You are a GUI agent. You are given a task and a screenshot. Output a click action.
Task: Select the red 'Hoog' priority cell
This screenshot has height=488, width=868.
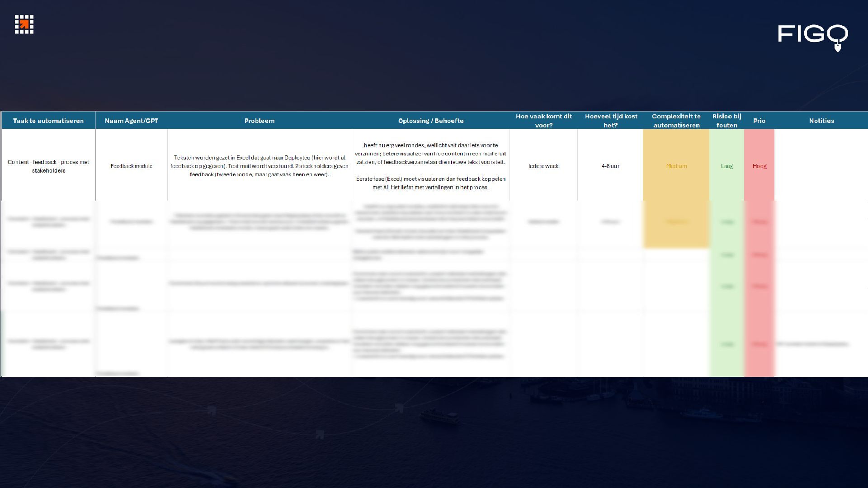point(759,166)
